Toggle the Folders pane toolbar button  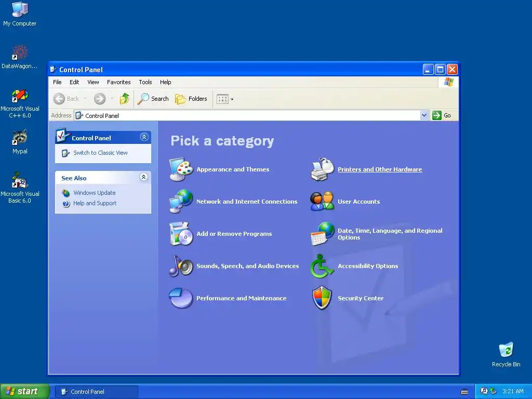point(191,99)
